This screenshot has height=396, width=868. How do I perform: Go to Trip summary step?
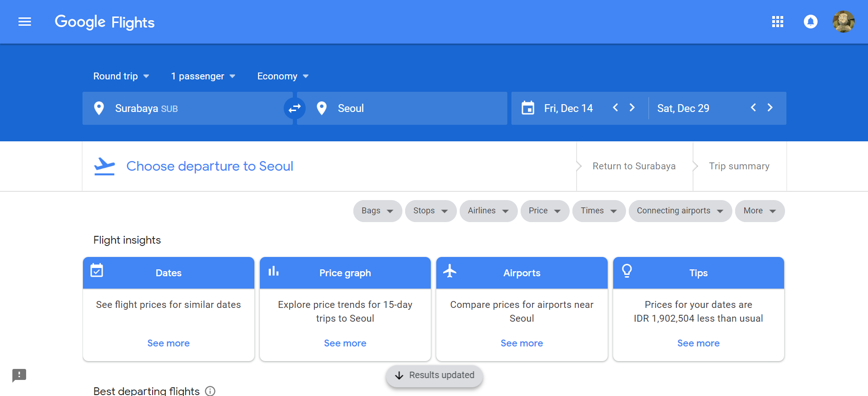[739, 166]
